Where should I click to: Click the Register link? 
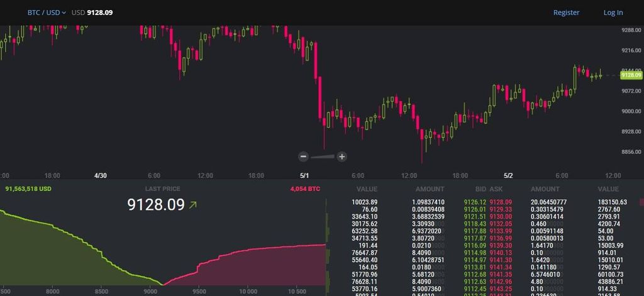click(567, 13)
